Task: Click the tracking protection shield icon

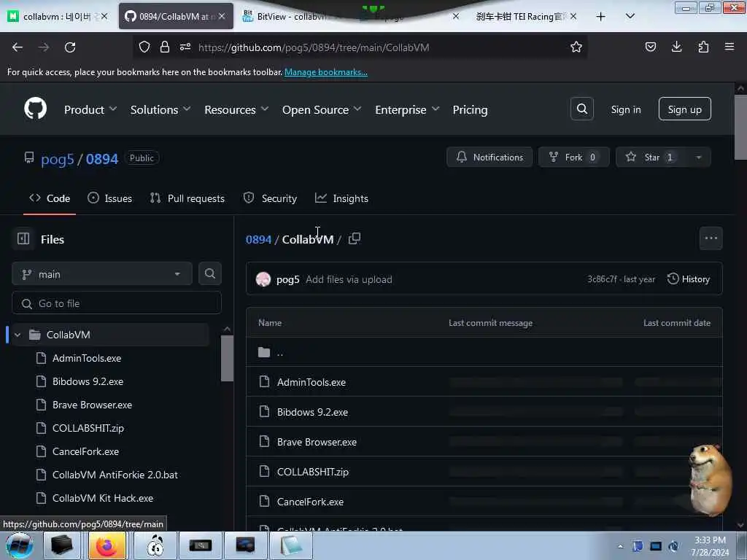Action: (144, 47)
